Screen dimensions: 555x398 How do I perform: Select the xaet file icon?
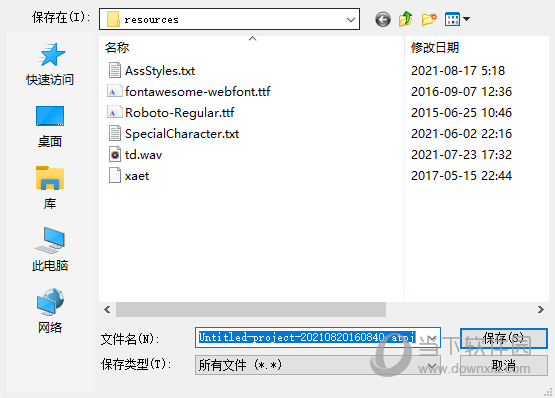pyautogui.click(x=115, y=176)
